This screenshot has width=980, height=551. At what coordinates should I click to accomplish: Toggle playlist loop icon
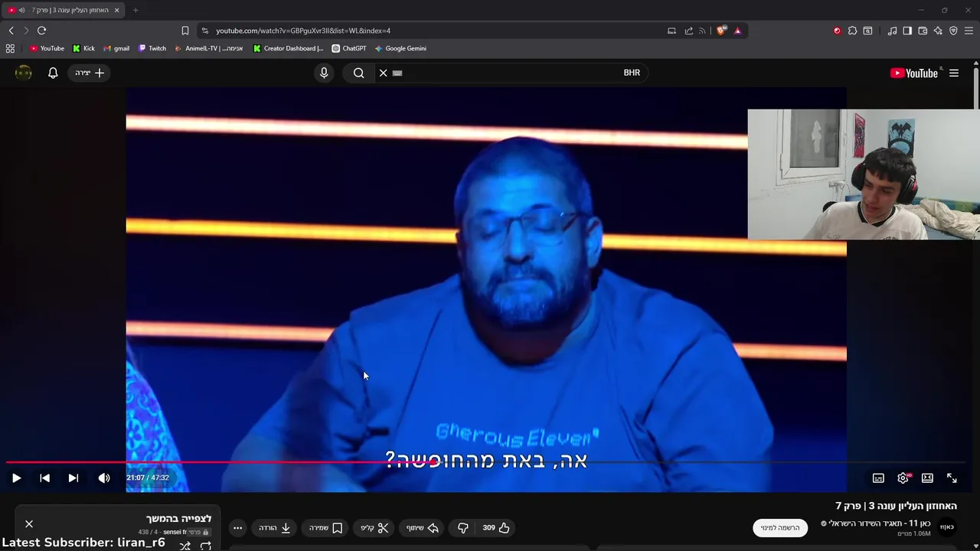tap(205, 546)
